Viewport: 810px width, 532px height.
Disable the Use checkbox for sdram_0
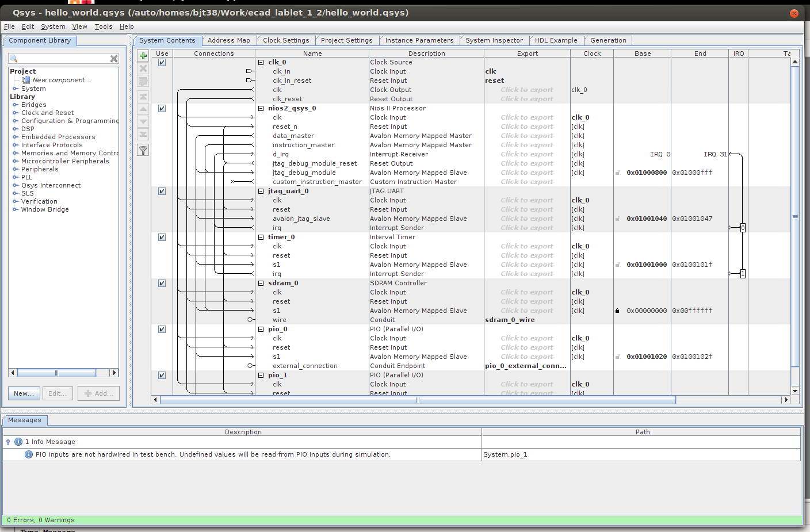(x=162, y=283)
